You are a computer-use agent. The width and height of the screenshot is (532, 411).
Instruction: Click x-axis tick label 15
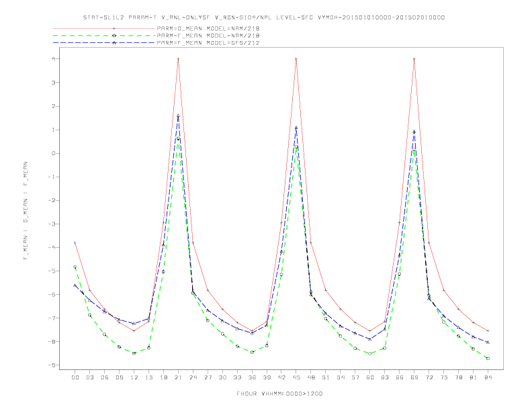tap(148, 377)
